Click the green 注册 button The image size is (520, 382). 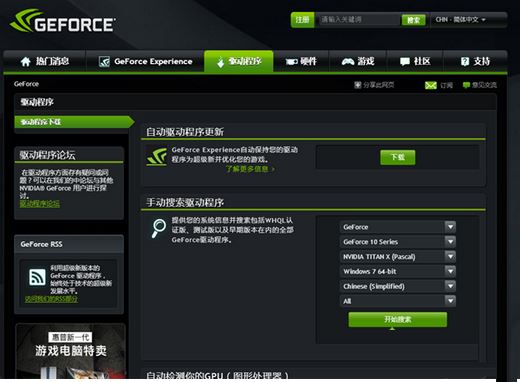pyautogui.click(x=302, y=20)
